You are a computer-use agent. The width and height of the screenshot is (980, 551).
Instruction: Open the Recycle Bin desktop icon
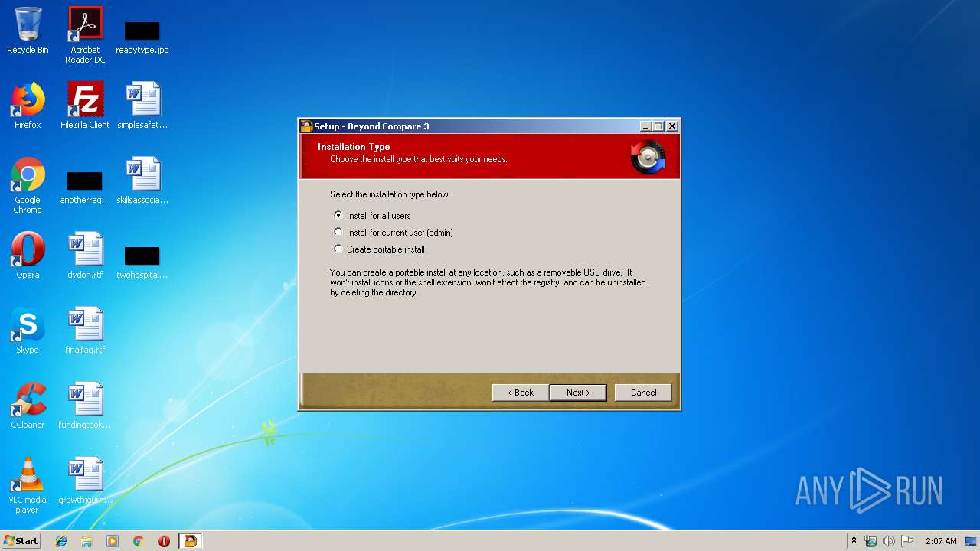(28, 31)
